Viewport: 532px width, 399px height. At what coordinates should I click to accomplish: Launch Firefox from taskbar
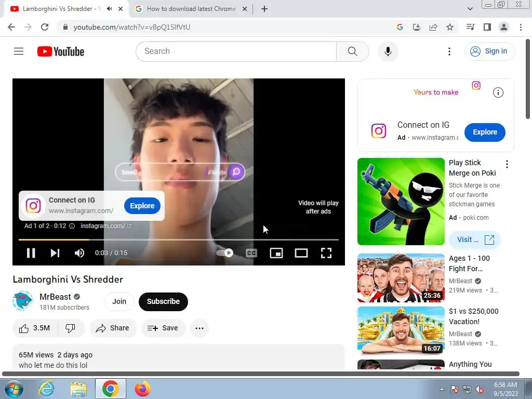(x=142, y=389)
